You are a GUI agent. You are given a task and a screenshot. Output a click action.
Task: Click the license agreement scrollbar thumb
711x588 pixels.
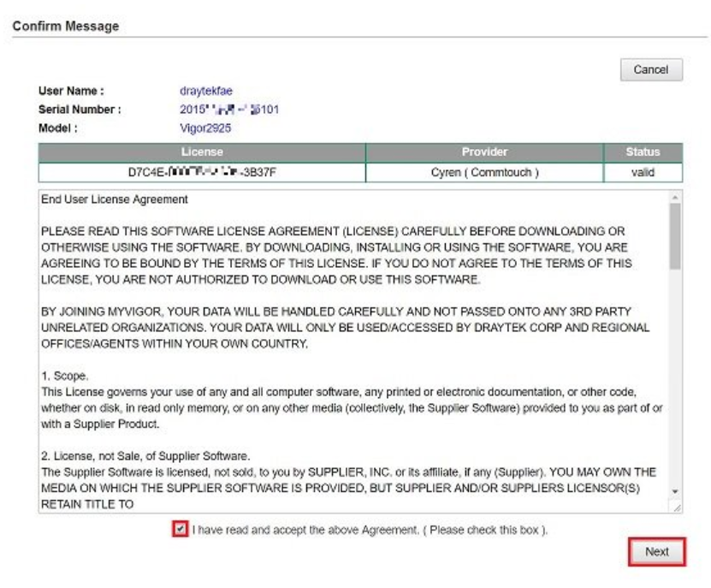pos(676,235)
